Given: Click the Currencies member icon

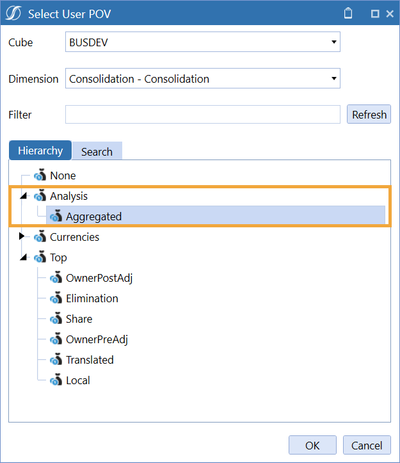Looking at the screenshot, I should click(40, 237).
